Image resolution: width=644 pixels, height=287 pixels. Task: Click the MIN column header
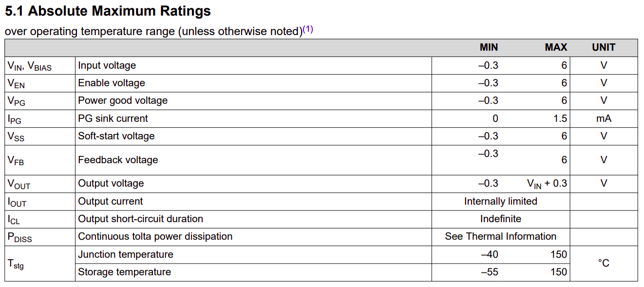click(x=489, y=47)
